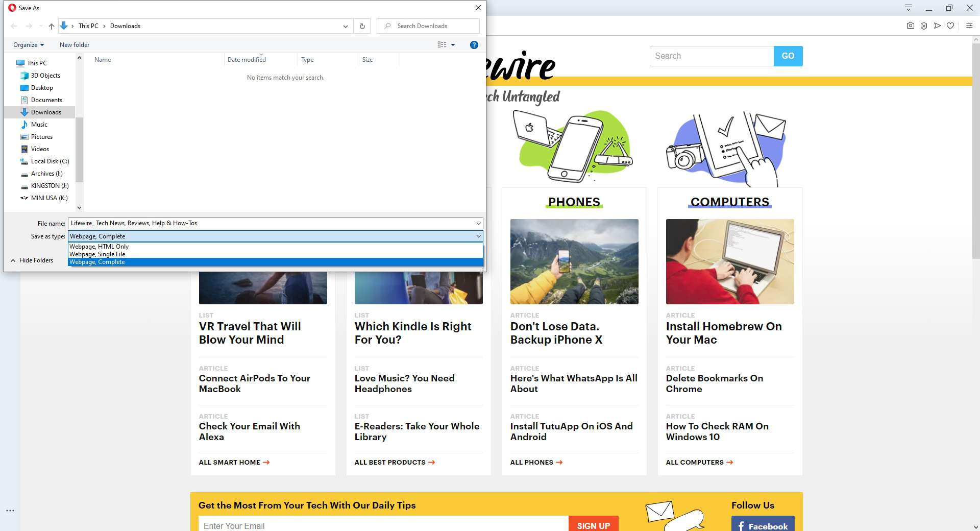980x531 pixels.
Task: Open VR Travel That Will Blow Your Mind
Action: pos(250,333)
